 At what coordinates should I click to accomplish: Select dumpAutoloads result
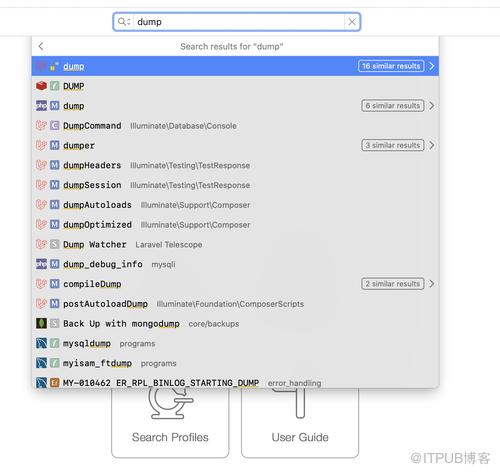[235, 205]
